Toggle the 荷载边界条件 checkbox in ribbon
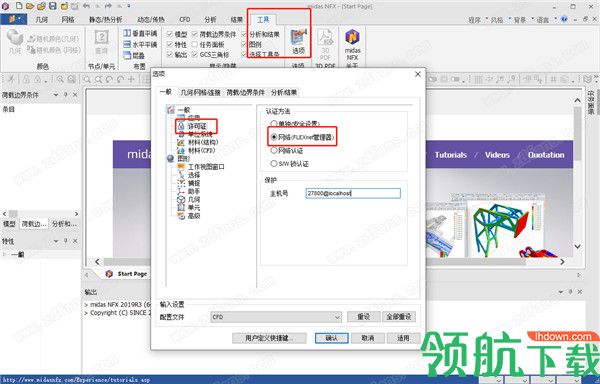600x384 pixels. point(195,34)
